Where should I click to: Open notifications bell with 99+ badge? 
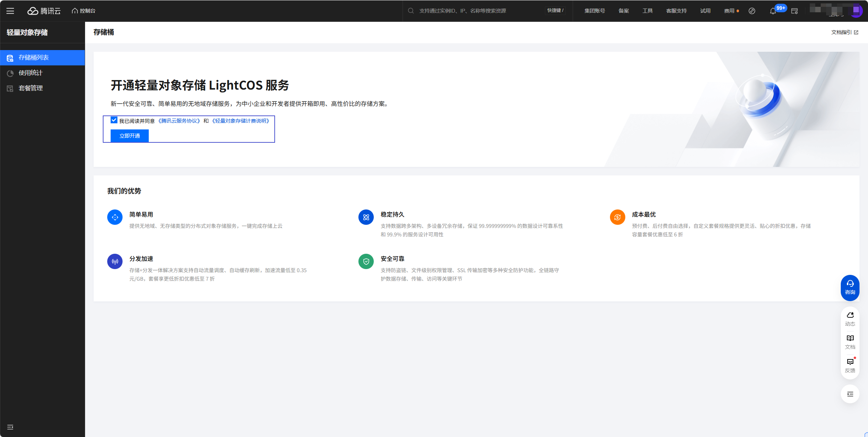click(773, 11)
